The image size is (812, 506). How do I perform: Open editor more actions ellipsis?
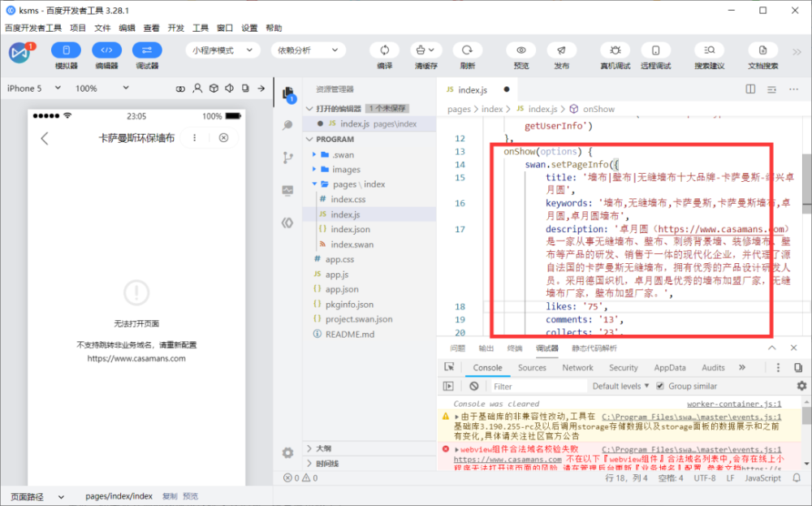coord(793,89)
